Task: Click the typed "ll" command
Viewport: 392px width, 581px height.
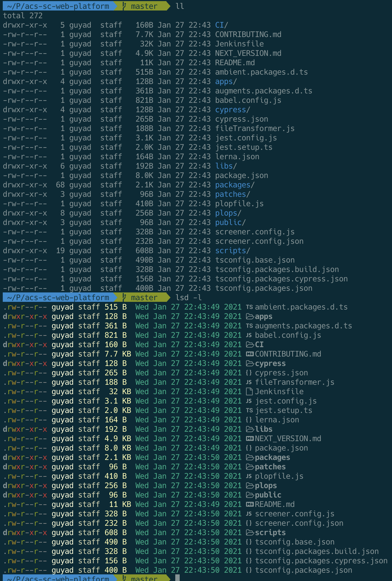Action: pos(180,6)
